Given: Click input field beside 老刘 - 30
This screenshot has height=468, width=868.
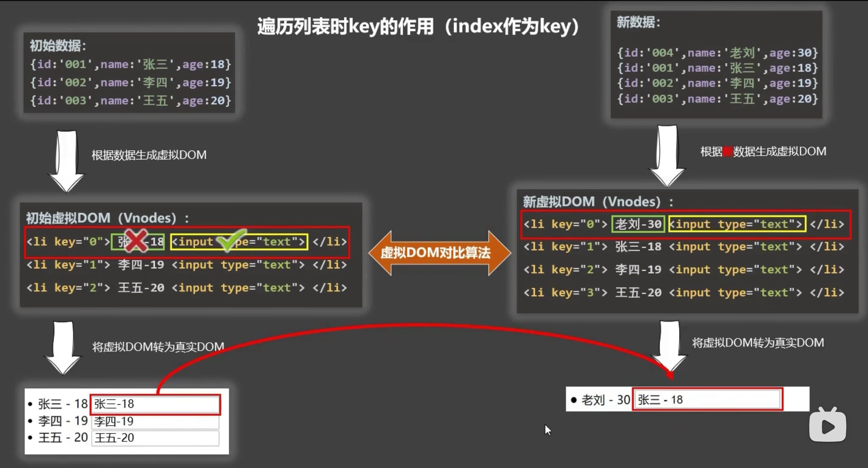Looking at the screenshot, I should (x=707, y=400).
